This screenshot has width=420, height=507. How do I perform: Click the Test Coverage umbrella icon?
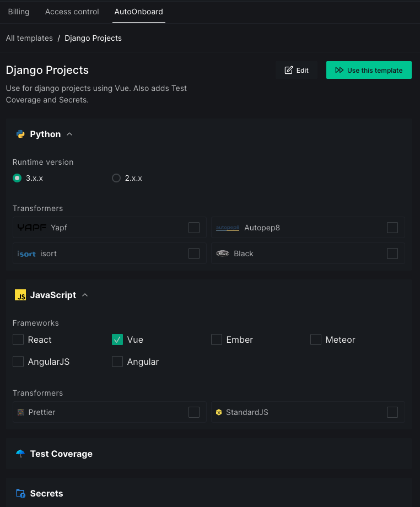pos(20,454)
